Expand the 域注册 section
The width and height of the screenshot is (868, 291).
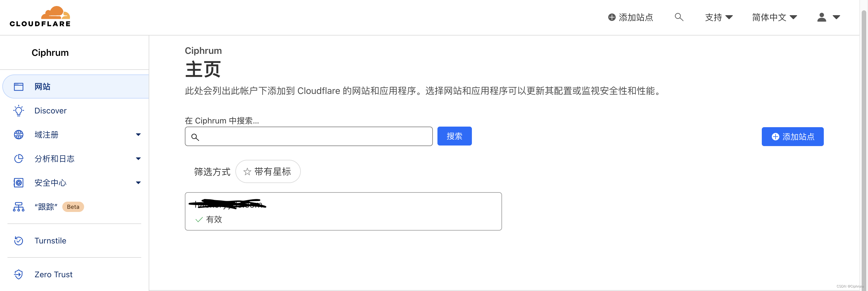(138, 134)
